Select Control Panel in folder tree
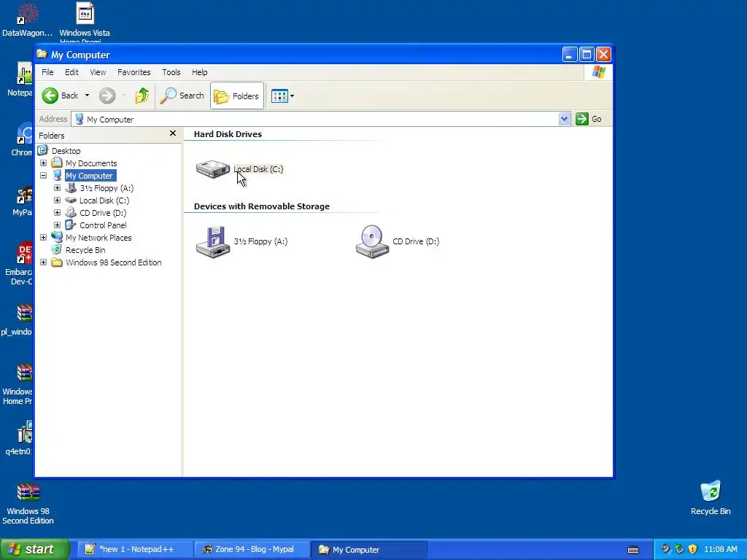 click(x=103, y=225)
